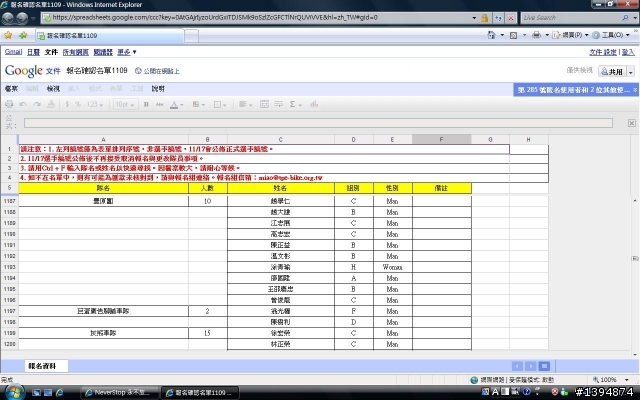
Task: Open the 編輯 (Edit) menu
Action: (32, 89)
